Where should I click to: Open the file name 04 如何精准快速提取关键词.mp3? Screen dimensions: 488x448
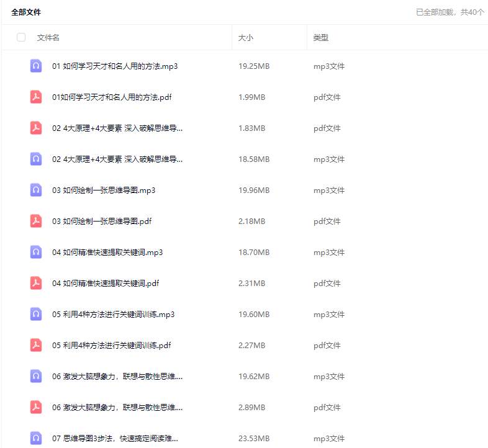point(107,253)
